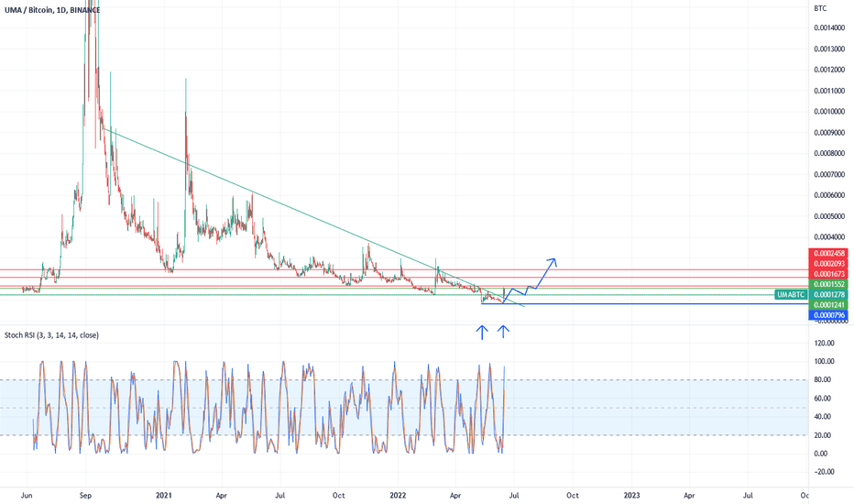Click the 60.00 Stoch RSI axis value

coord(823,399)
